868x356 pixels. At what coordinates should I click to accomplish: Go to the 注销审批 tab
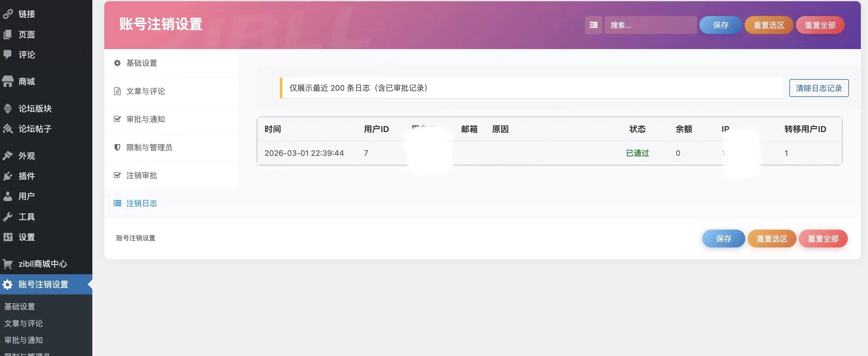(x=141, y=175)
